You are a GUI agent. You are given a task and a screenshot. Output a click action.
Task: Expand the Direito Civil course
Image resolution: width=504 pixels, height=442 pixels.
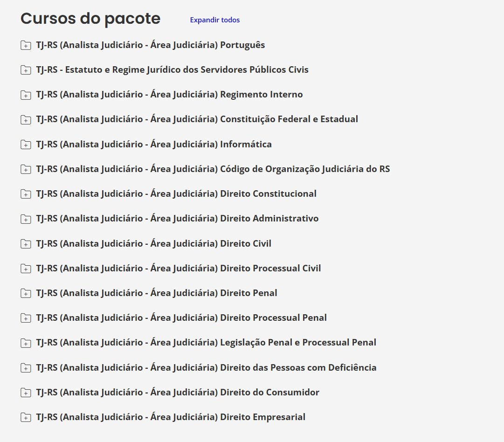pos(153,243)
